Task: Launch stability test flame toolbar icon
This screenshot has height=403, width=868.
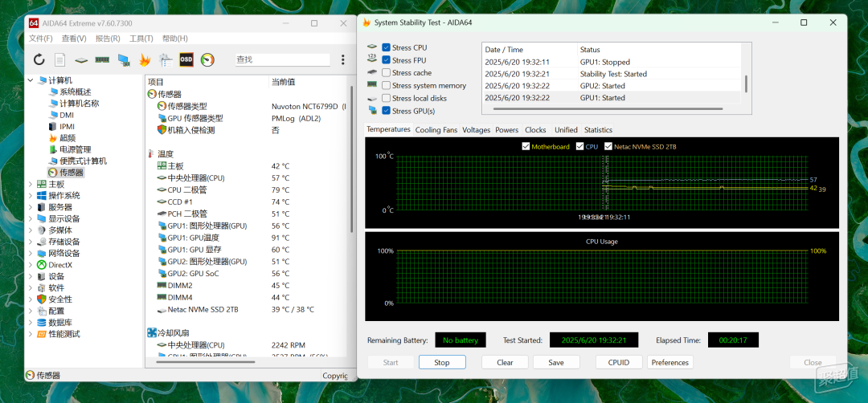Action: tap(145, 59)
